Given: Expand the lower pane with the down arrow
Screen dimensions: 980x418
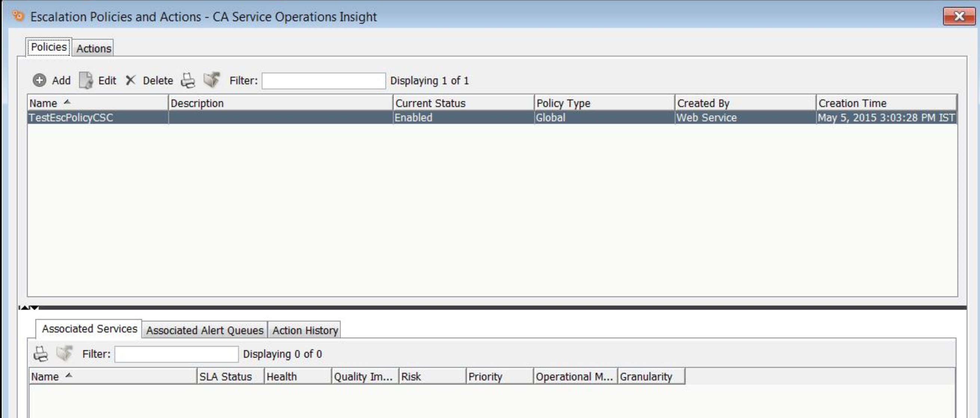Looking at the screenshot, I should point(34,307).
